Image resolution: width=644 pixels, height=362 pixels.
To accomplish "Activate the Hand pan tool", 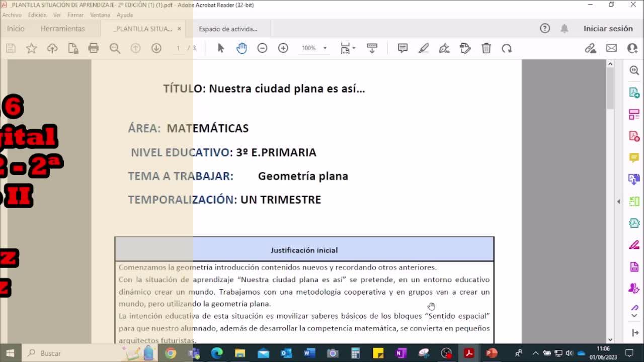I will coord(242,48).
